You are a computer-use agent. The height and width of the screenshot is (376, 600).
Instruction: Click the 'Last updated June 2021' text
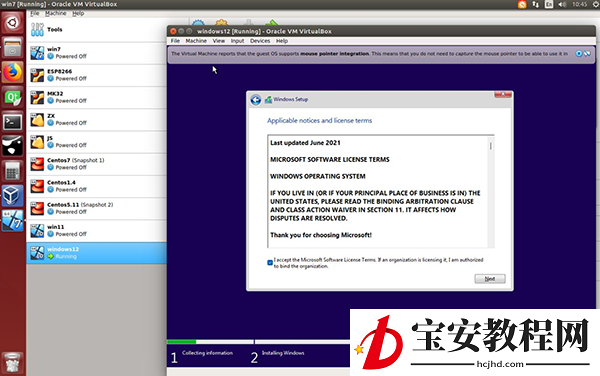click(305, 143)
